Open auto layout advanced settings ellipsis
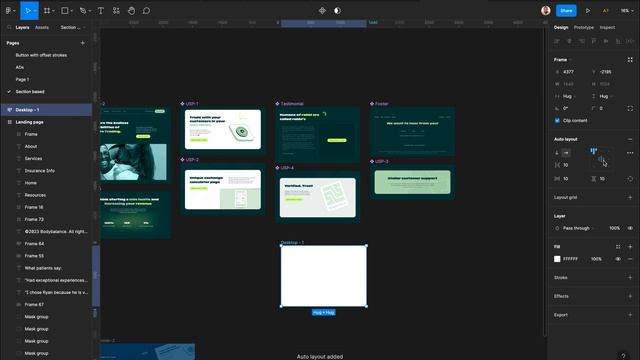This screenshot has width=640, height=360. click(630, 153)
